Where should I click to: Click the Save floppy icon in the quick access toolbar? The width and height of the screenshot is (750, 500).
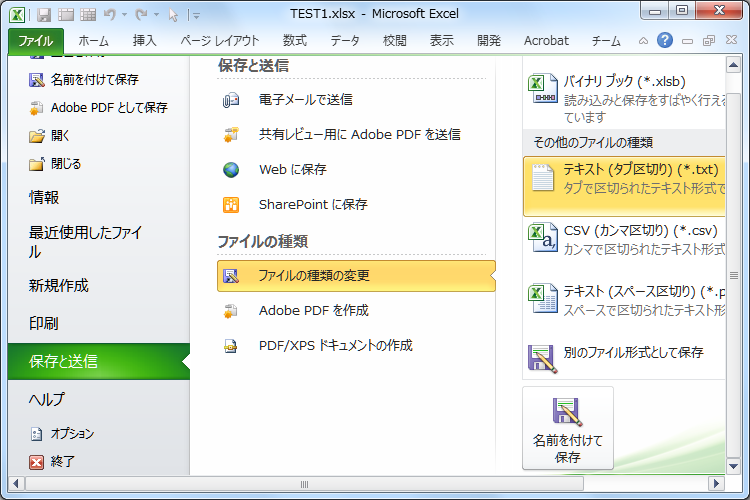point(44,15)
